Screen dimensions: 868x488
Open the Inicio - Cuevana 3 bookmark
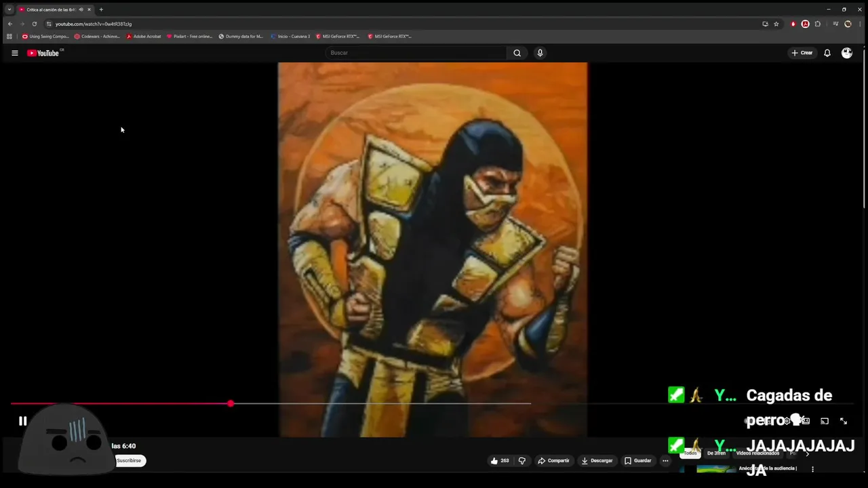290,37
